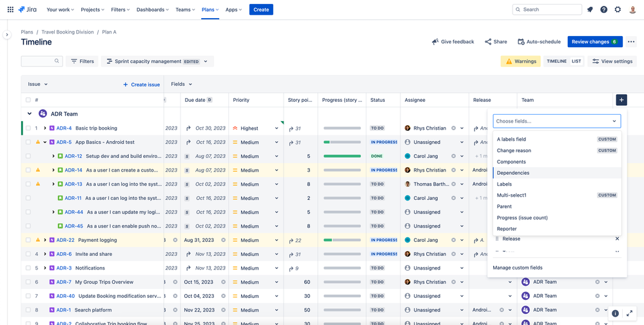Enter fullscreen with the expand icon
This screenshot has width=644, height=325.
point(630,313)
